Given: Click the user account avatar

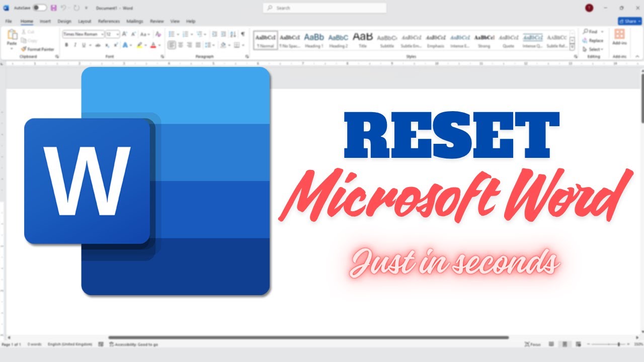Looking at the screenshot, I should [x=589, y=8].
